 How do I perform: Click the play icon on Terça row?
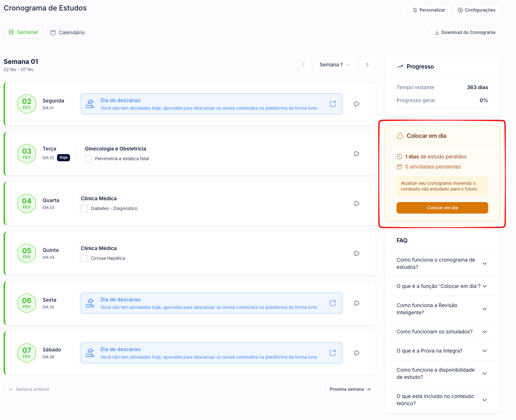point(357,154)
